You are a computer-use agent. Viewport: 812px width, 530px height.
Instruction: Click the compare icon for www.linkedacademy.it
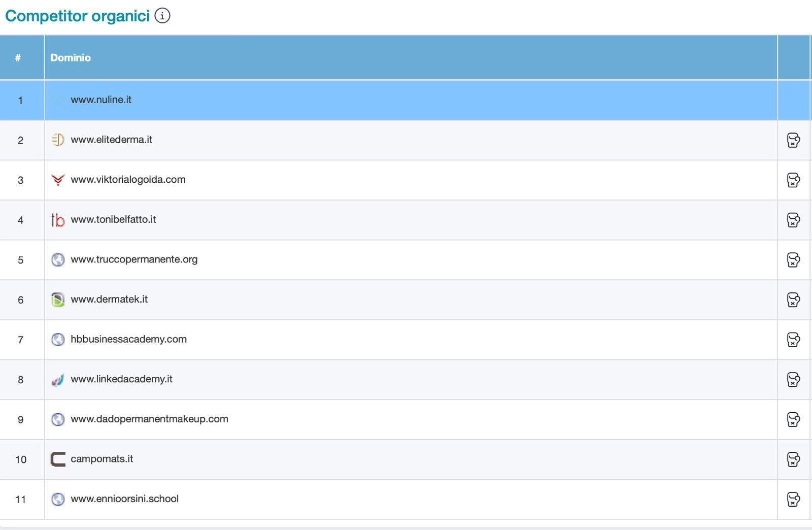793,380
